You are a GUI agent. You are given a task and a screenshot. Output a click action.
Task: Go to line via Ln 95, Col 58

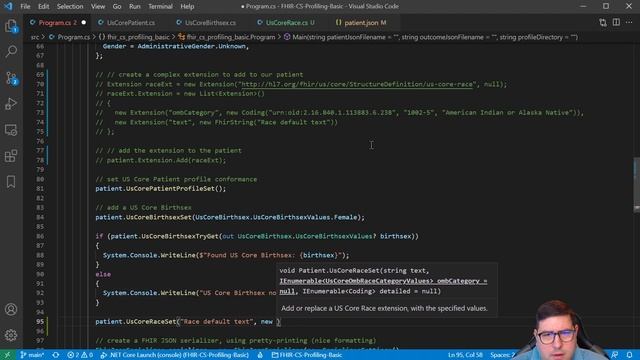point(465,355)
